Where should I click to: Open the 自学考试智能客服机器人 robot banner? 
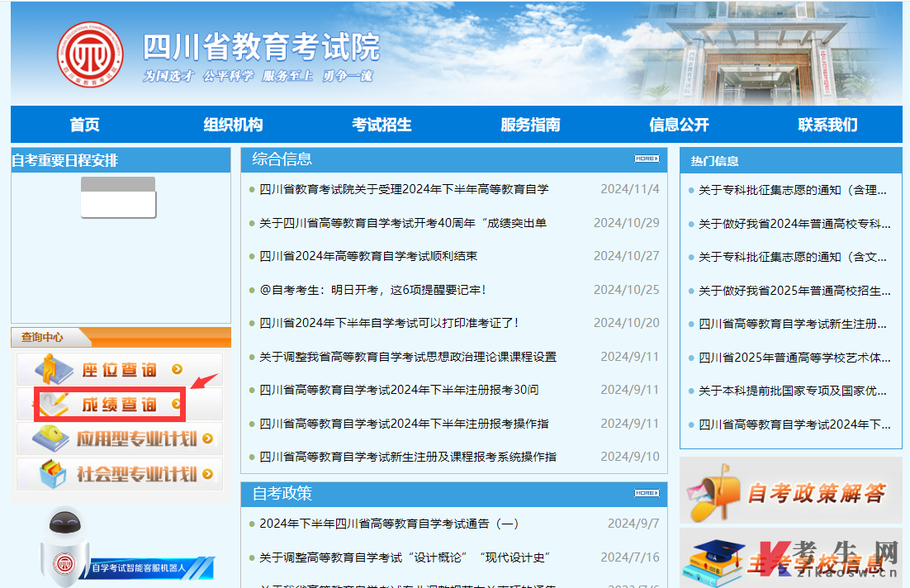[x=126, y=547]
